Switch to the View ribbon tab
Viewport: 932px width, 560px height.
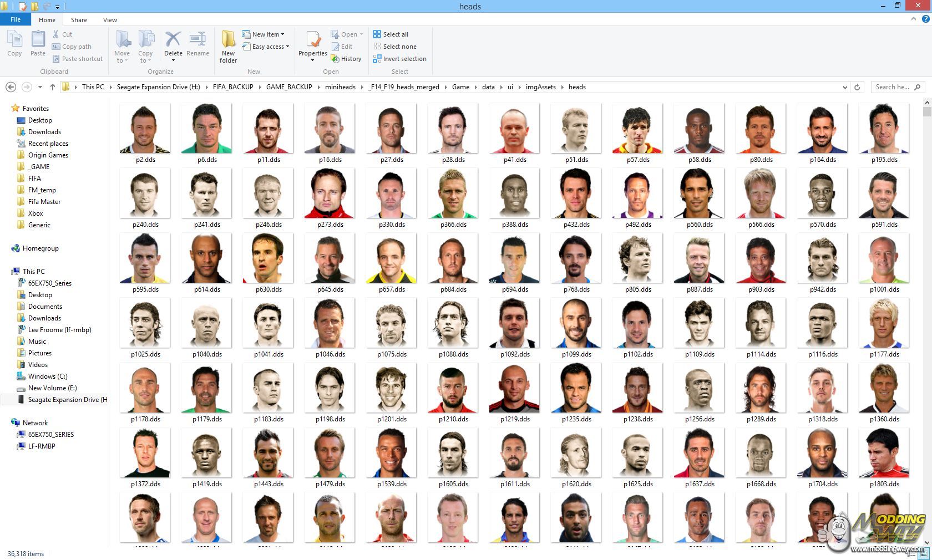110,20
